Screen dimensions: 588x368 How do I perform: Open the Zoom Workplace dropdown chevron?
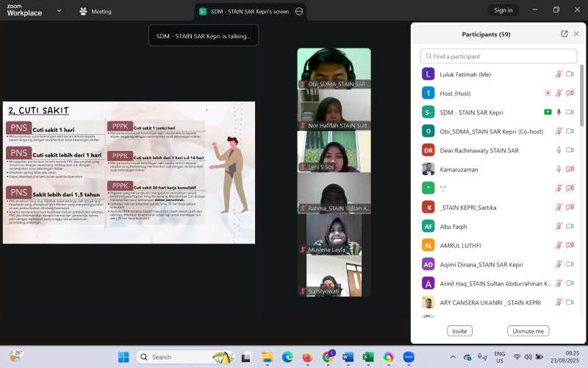(x=59, y=11)
